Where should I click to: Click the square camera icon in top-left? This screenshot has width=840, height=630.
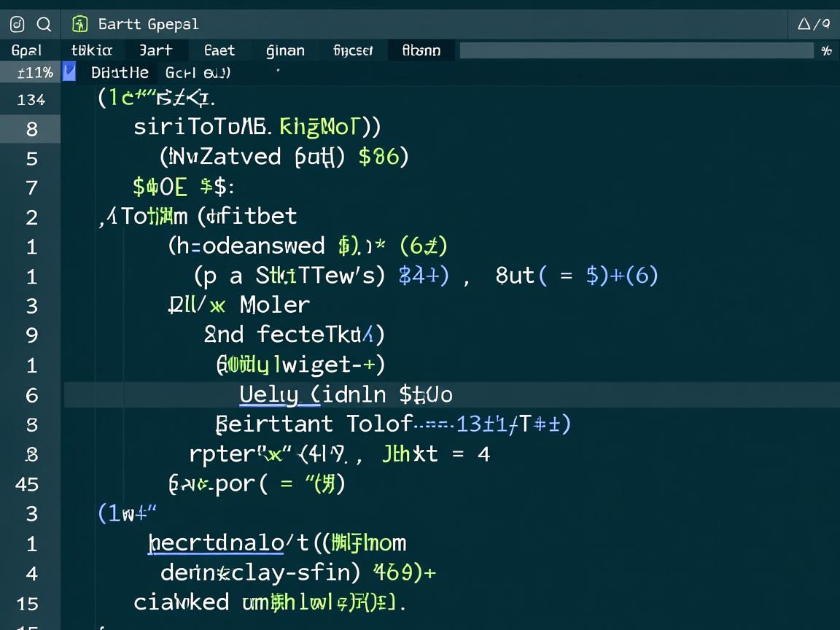(17, 25)
